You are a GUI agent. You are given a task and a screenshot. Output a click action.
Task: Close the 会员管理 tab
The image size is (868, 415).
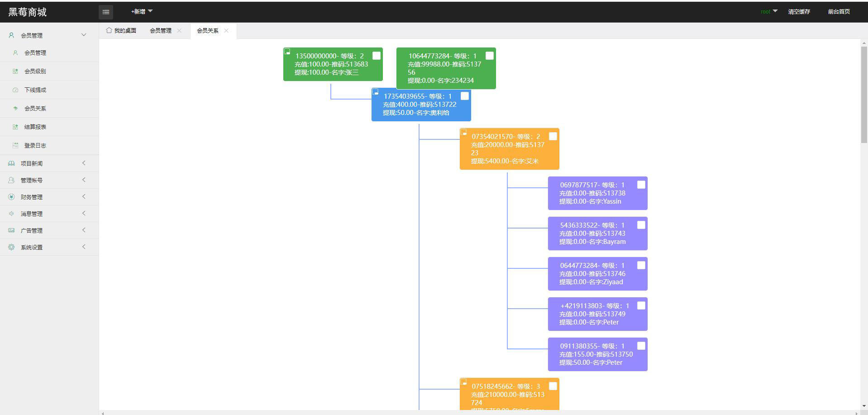(x=179, y=31)
